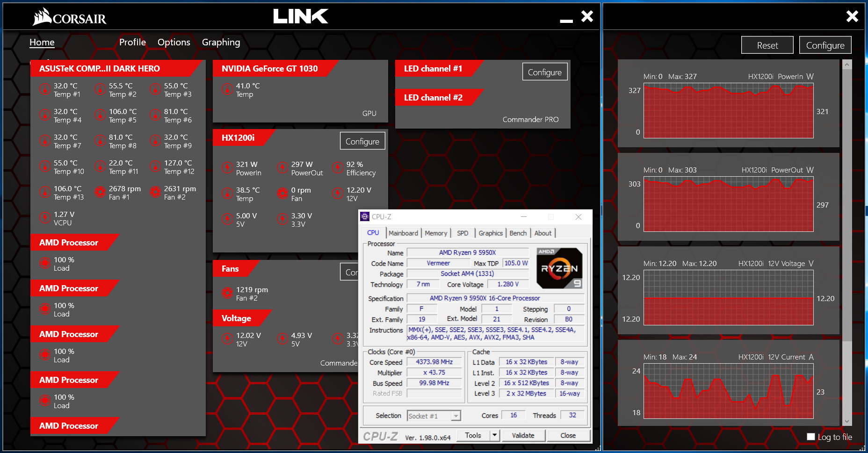Image resolution: width=868 pixels, height=453 pixels.
Task: Click the 5V icon showing 5.00 V
Action: 227,219
